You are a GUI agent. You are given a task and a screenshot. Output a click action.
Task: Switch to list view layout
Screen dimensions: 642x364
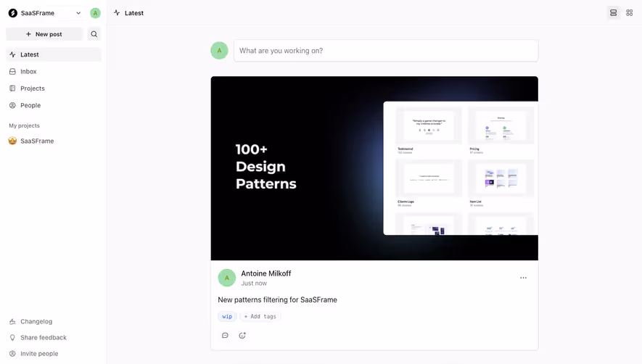(613, 13)
